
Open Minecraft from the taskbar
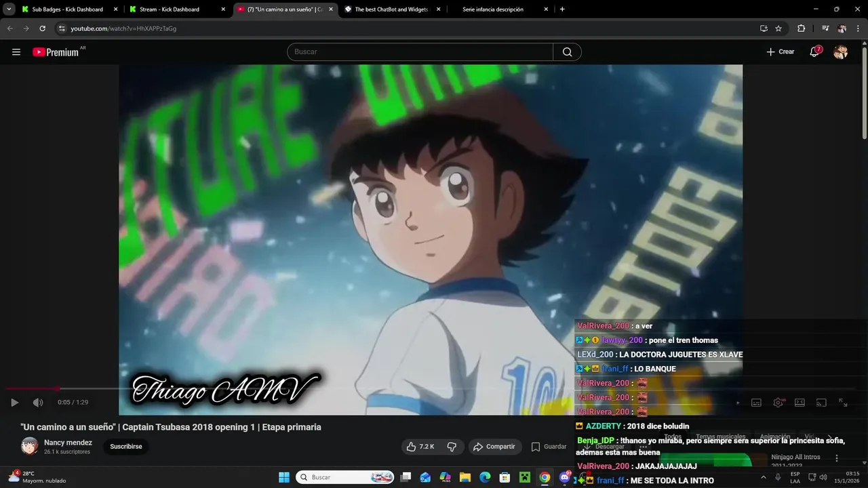pos(524,477)
